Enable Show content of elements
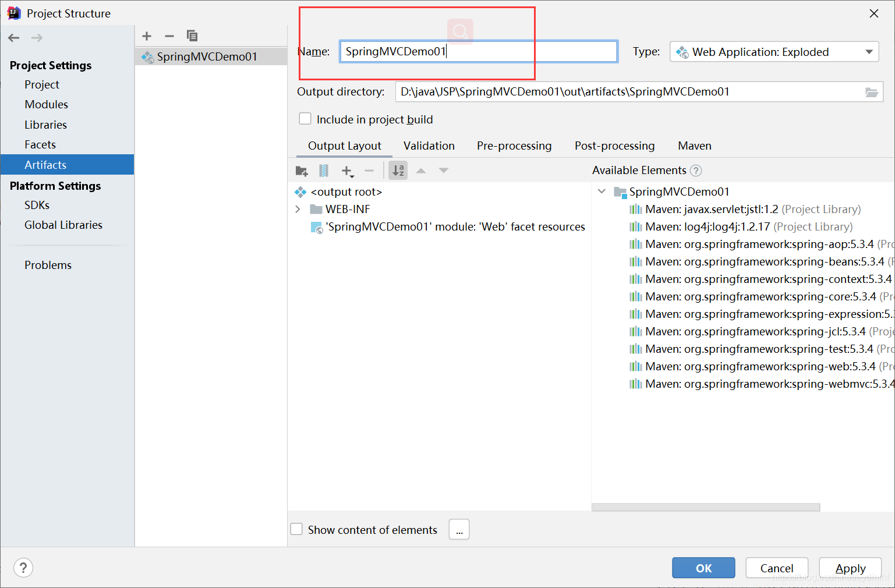This screenshot has width=895, height=588. tap(296, 529)
